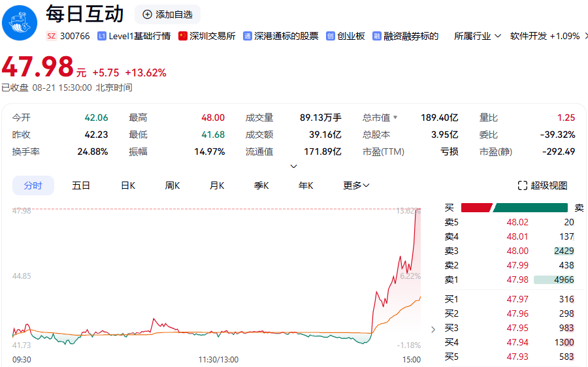Click 买3 volume 983

coord(566,328)
